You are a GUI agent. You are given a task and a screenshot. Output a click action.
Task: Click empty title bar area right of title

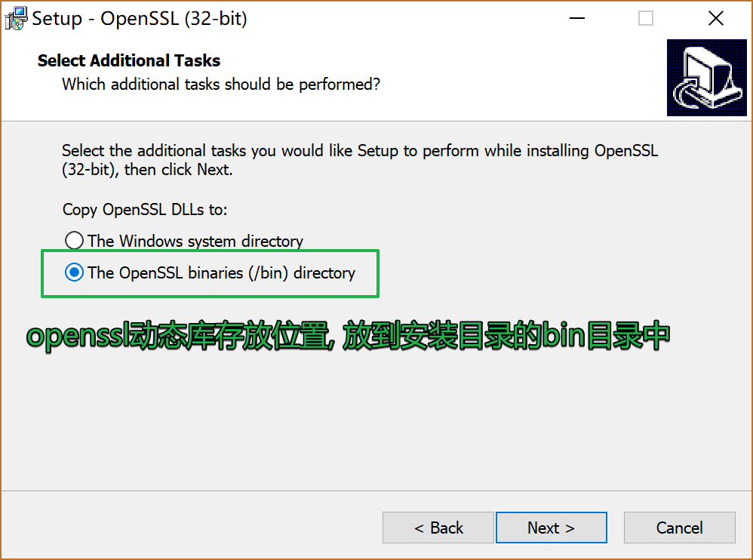[x=400, y=19]
